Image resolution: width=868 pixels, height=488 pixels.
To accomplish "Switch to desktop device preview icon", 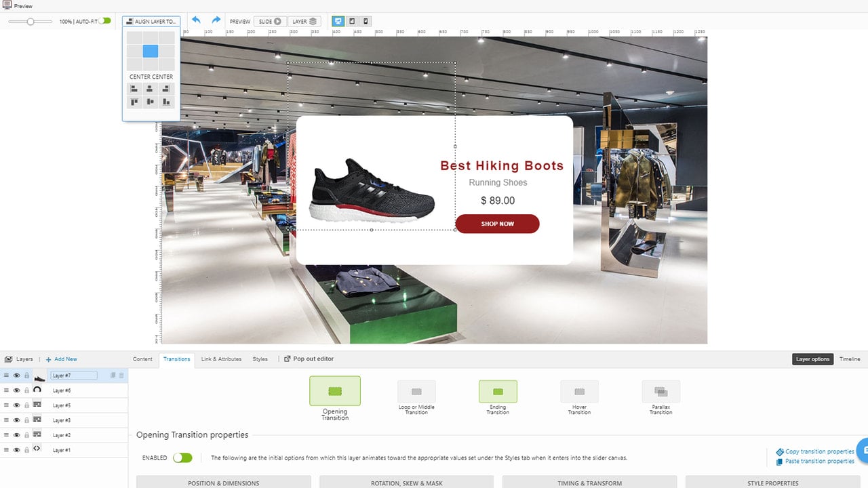I will (x=338, y=21).
